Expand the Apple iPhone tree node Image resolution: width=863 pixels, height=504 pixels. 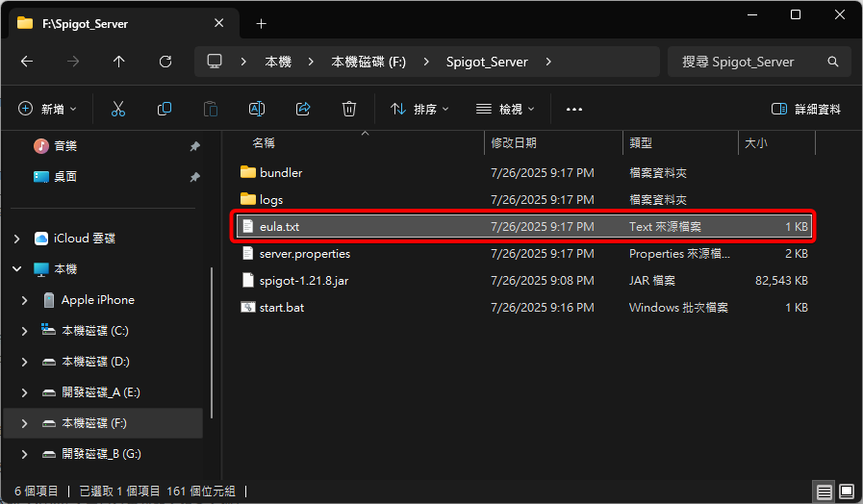[25, 300]
